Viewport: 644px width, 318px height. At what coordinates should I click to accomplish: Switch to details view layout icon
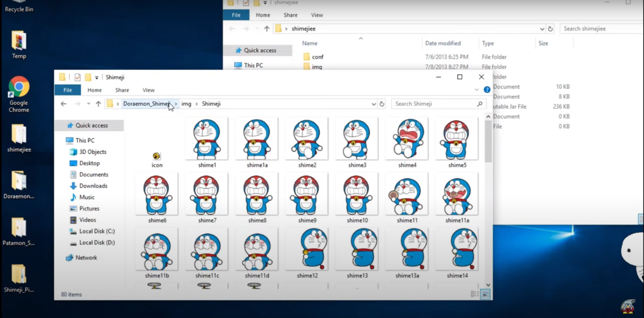(x=475, y=294)
